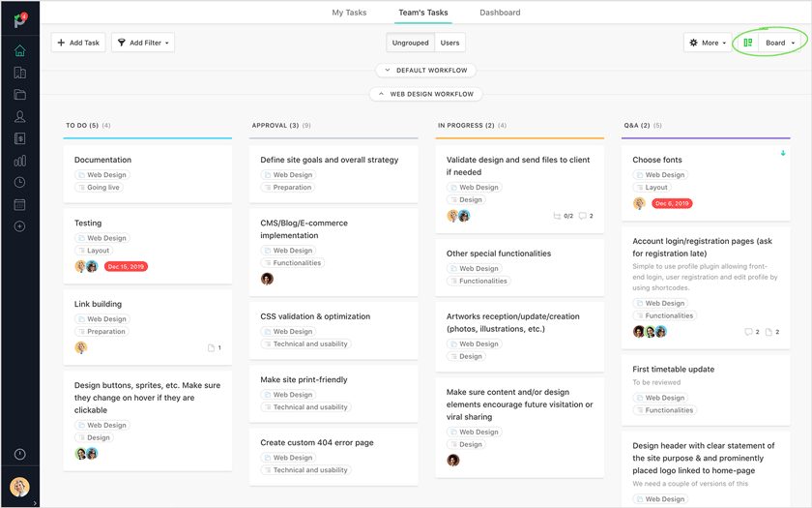812x508 pixels.
Task: Switch to My Tasks tab
Action: click(349, 13)
